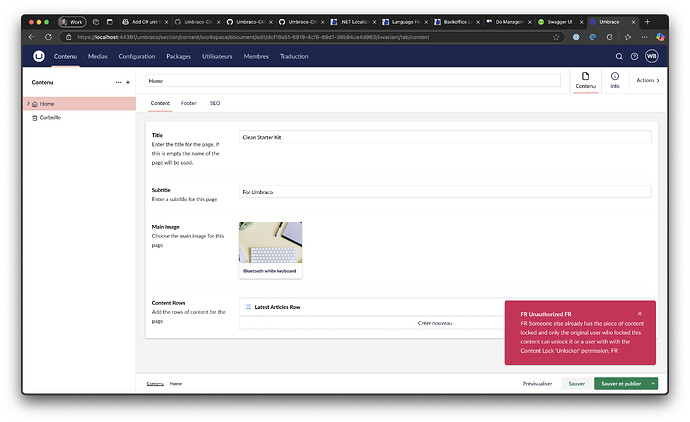The height and width of the screenshot is (422, 690).
Task: Close the active Umbraco browser tab
Action: click(634, 22)
